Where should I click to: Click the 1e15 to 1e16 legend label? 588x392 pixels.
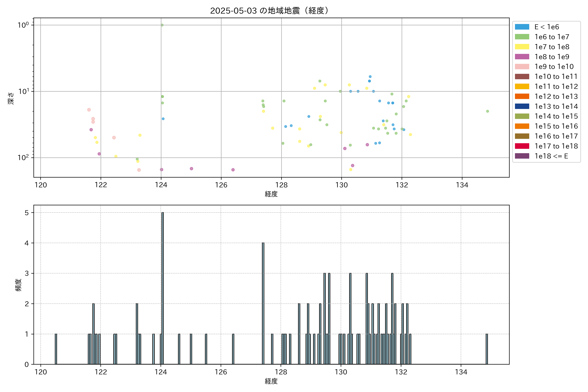tap(556, 126)
